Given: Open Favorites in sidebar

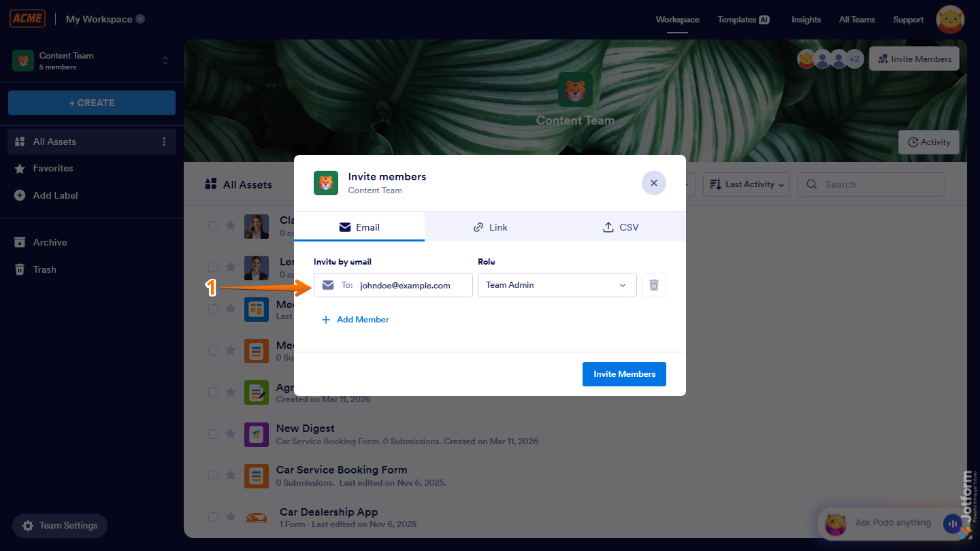Looking at the screenshot, I should click(53, 168).
